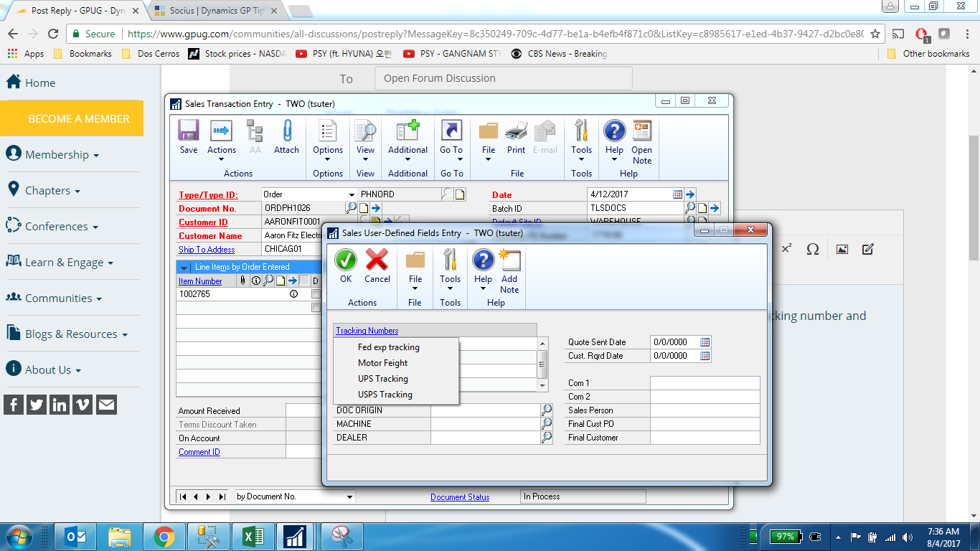Click the Document Status link
This screenshot has height=551, width=980.
(460, 497)
